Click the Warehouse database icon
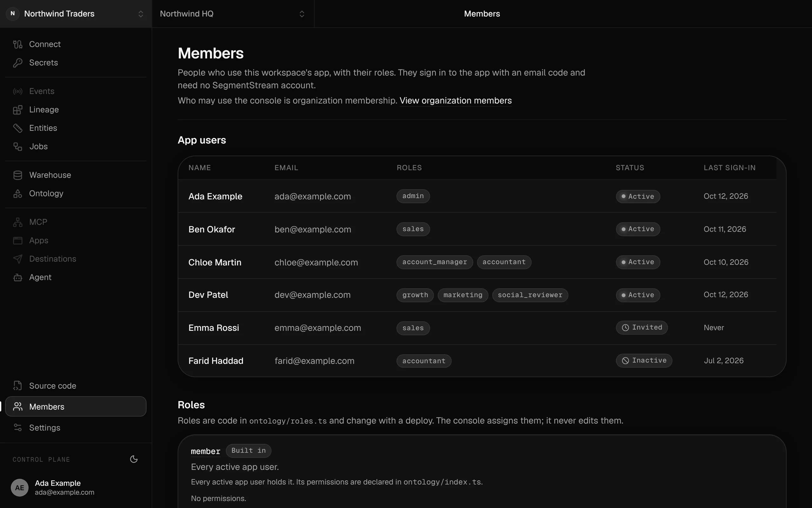812x508 pixels. [17, 175]
